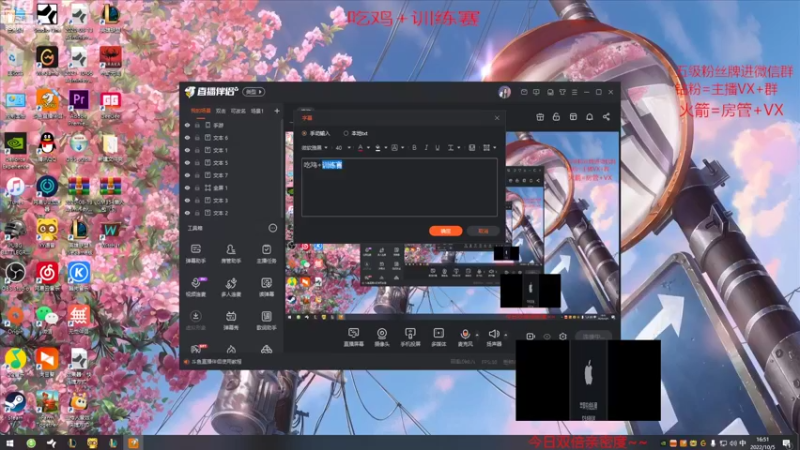Click the unlock padlock icon above preview

556,117
